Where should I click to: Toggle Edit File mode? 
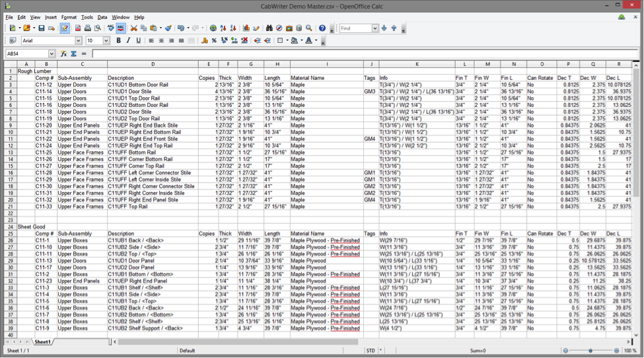pos(65,28)
